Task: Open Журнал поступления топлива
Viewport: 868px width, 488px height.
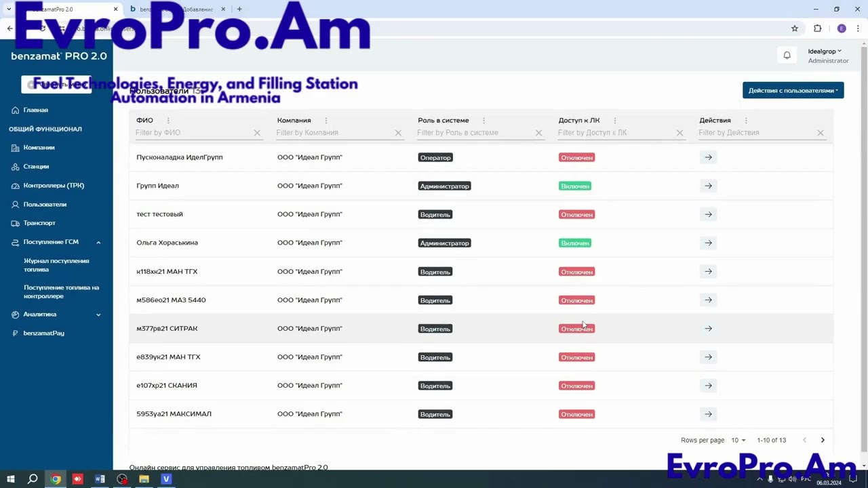Action: click(x=56, y=265)
